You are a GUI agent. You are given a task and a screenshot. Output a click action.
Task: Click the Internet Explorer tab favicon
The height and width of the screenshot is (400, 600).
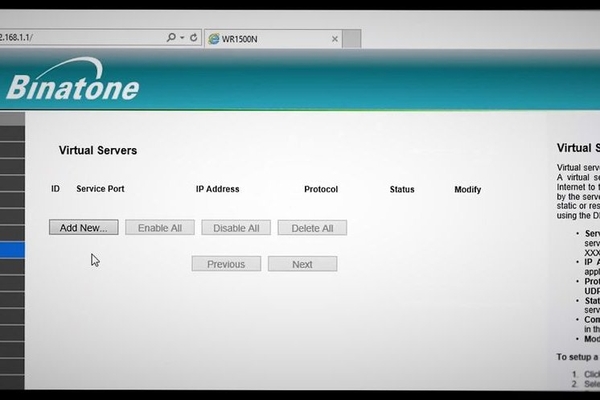214,39
